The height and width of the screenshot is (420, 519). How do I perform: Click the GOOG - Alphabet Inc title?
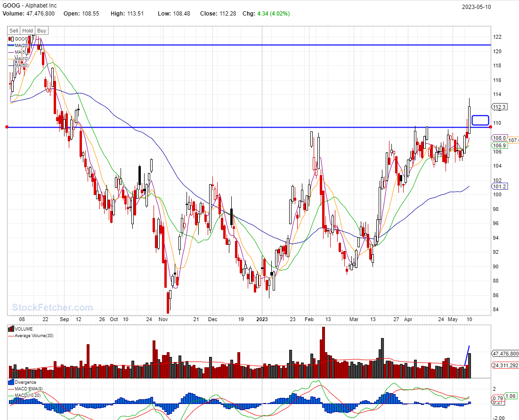[x=30, y=6]
